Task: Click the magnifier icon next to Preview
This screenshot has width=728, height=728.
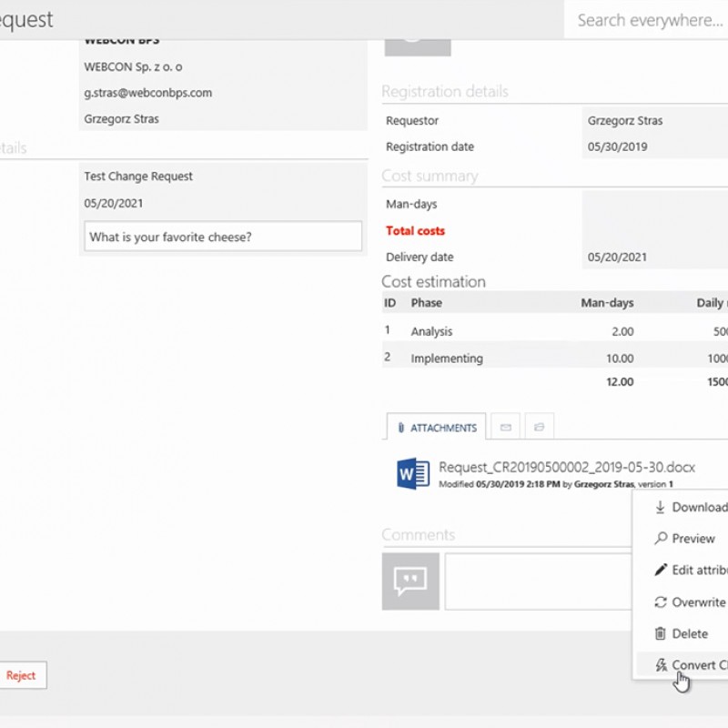Action: 661,539
